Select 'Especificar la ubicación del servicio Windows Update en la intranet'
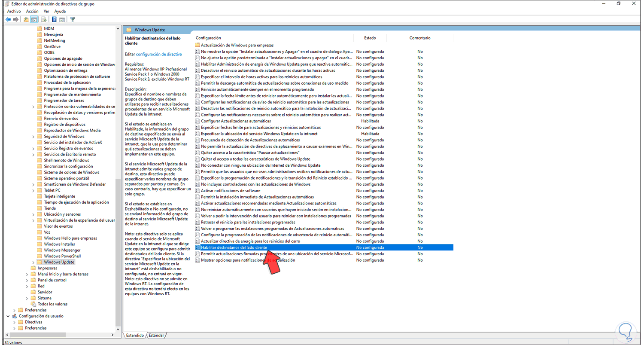Viewport: 644px width, 345px height. [259, 134]
